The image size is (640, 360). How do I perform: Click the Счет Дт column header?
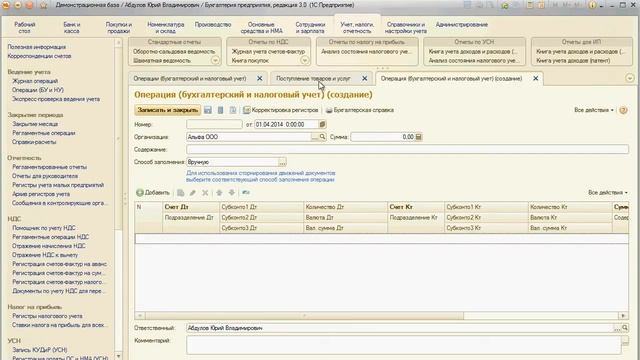(x=191, y=207)
